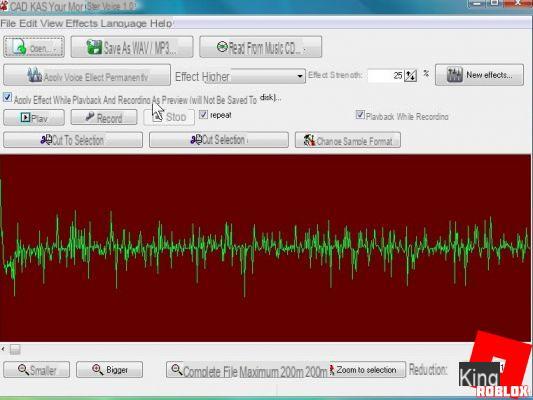The width and height of the screenshot is (533, 400).
Task: Click Apply Voice Effect Permanently button
Action: click(x=87, y=75)
